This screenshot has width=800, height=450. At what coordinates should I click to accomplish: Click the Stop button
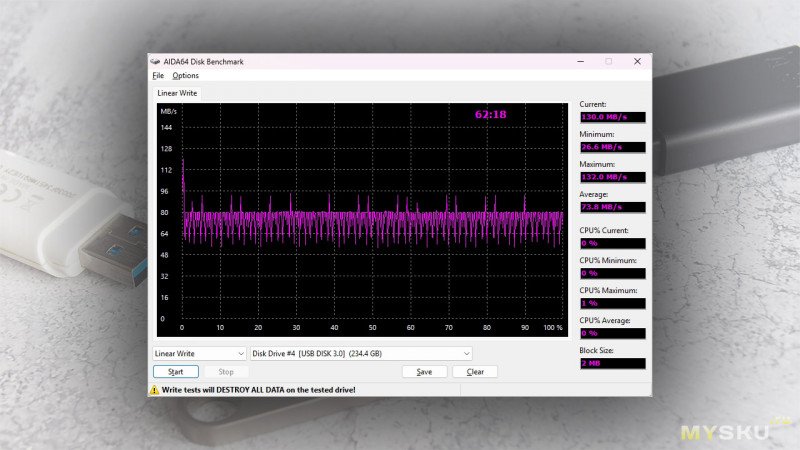coord(226,372)
